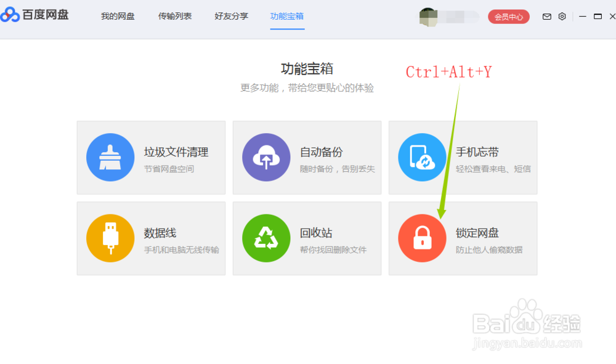
Task: Open the 锁定网盘 title text
Action: pyautogui.click(x=477, y=233)
